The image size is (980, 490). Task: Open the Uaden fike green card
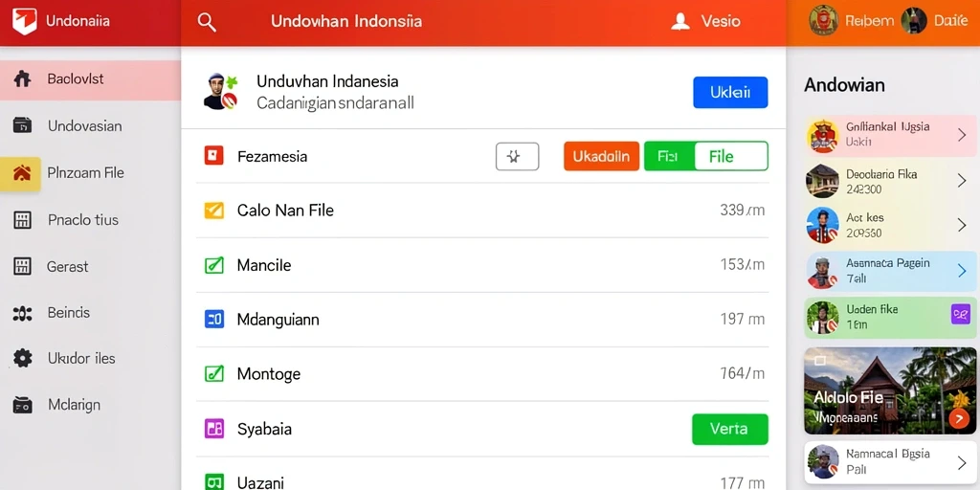(x=890, y=318)
